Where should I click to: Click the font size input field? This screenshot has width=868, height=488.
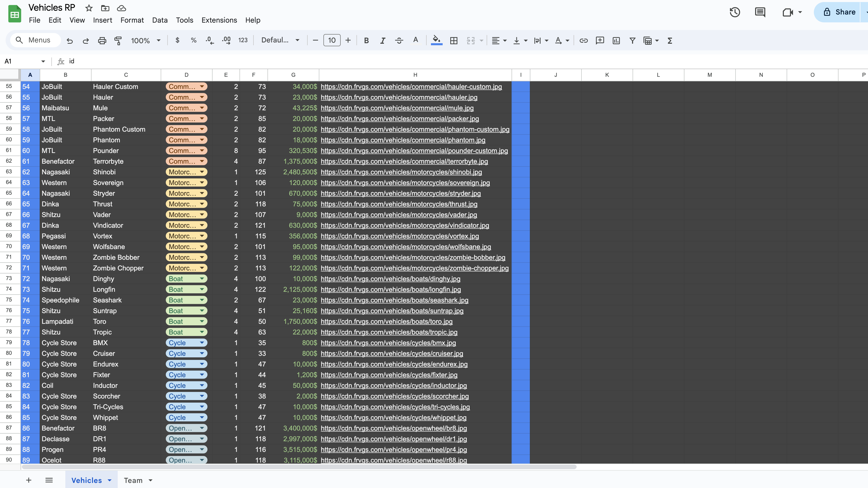tap(332, 40)
